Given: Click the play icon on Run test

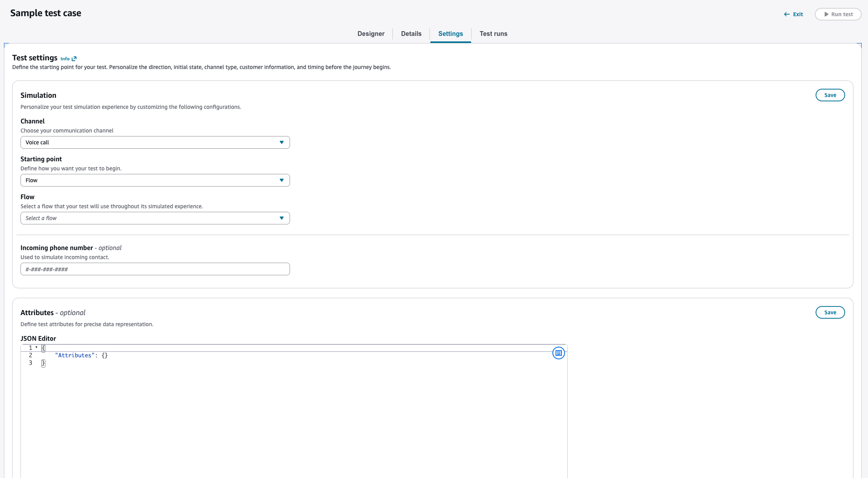Looking at the screenshot, I should 826,14.
